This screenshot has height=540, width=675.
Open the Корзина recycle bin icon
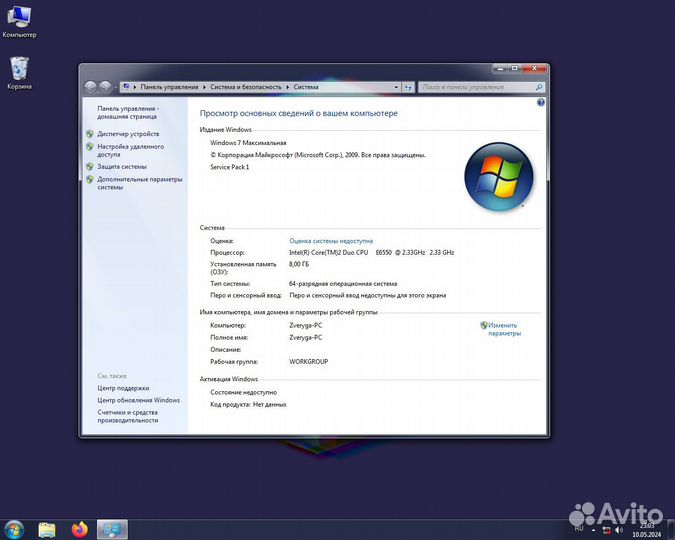(x=19, y=73)
